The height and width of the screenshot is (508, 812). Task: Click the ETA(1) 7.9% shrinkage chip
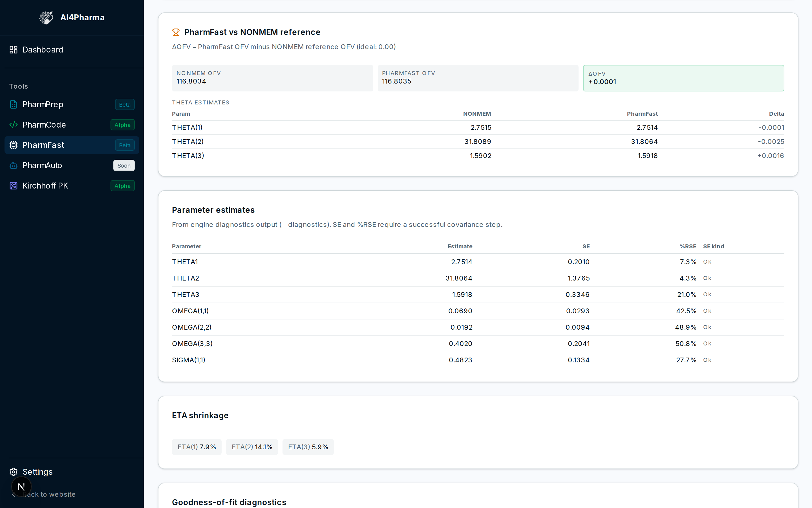197,447
